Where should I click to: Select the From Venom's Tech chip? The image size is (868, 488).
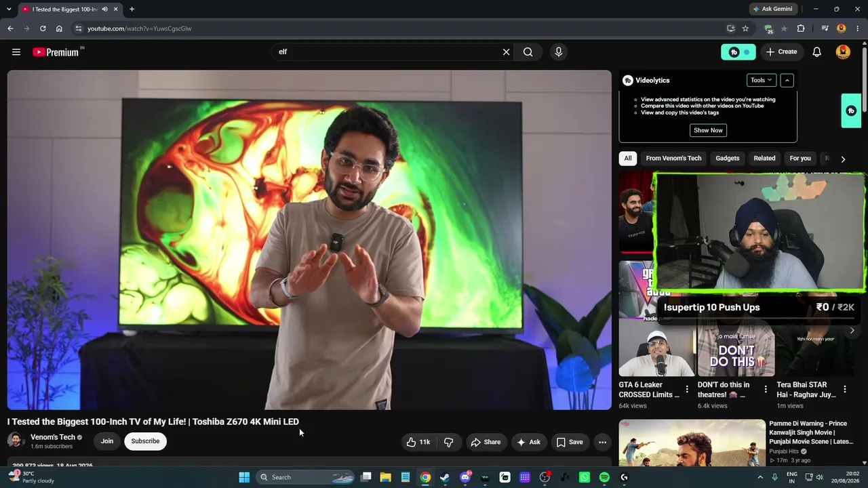click(x=673, y=159)
